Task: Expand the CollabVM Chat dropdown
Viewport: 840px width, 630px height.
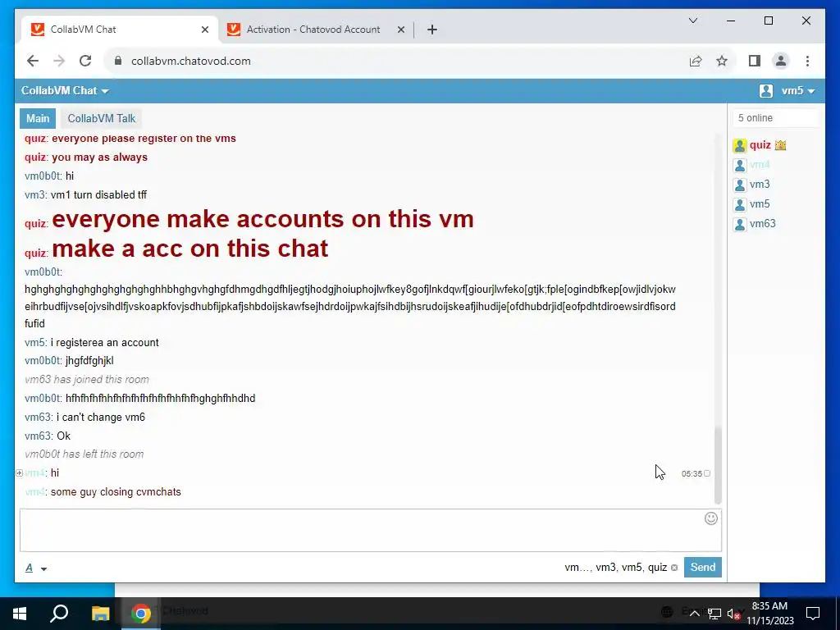Action: pos(65,90)
